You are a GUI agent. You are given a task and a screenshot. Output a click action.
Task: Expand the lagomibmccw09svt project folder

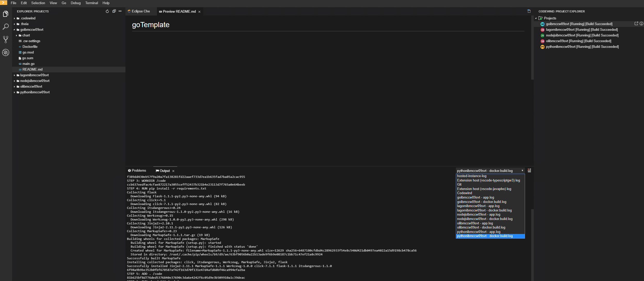point(15,75)
